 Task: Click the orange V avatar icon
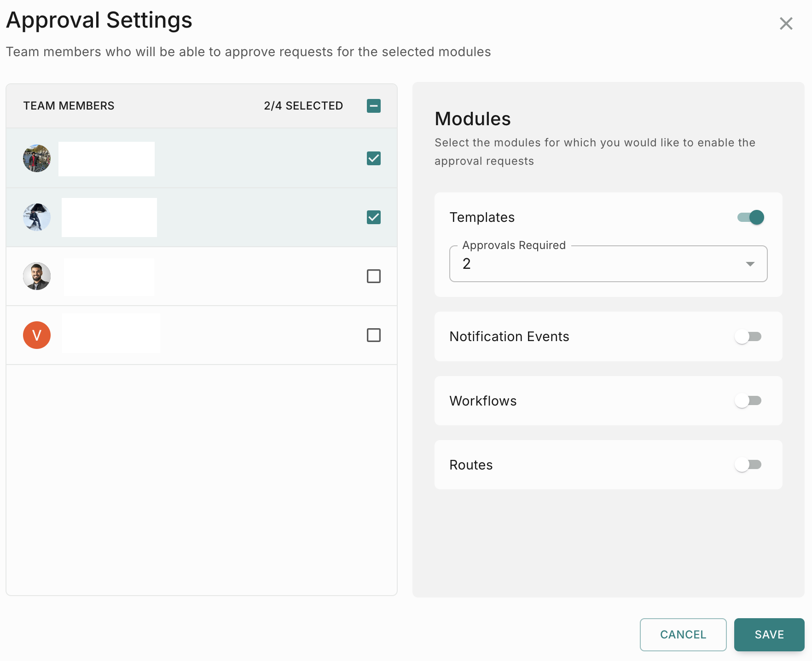pyautogui.click(x=37, y=335)
